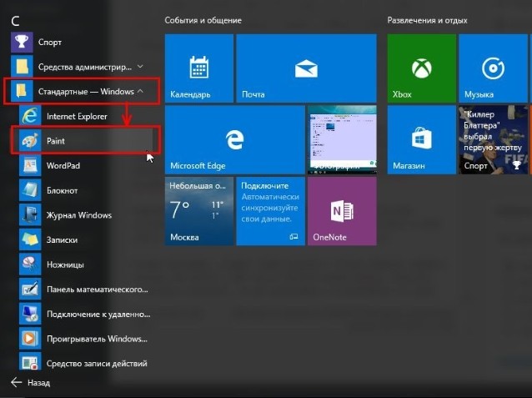The image size is (532, 398).
Task: Select Средство записи действий text label
Action: [97, 364]
